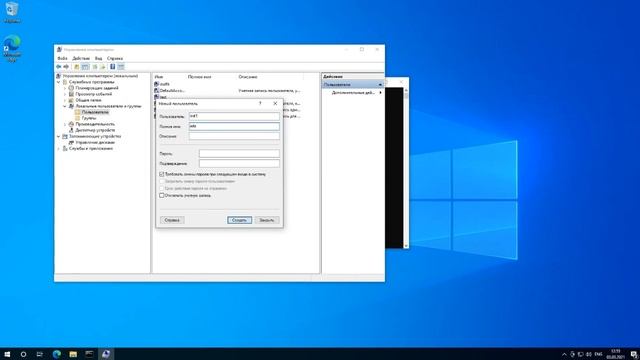This screenshot has height=360, width=640.
Task: Click the Создать button
Action: point(239,220)
